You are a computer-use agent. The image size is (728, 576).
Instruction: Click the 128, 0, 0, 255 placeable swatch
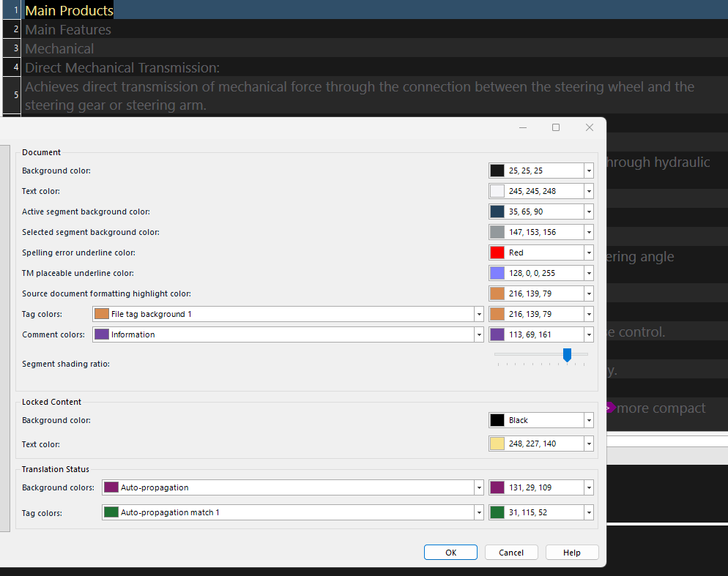pyautogui.click(x=497, y=273)
